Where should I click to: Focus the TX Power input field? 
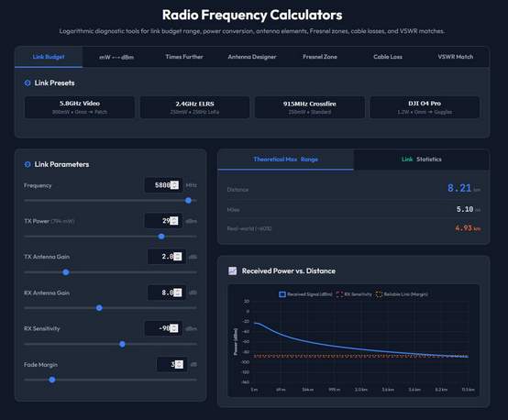tap(163, 221)
